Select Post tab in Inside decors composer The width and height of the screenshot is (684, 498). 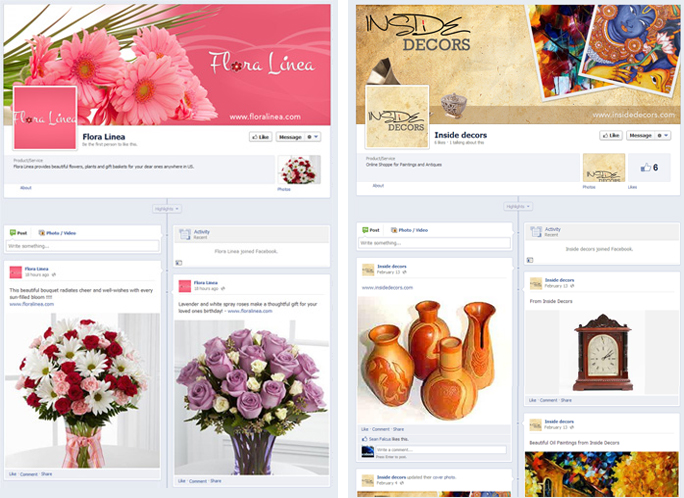tap(371, 230)
